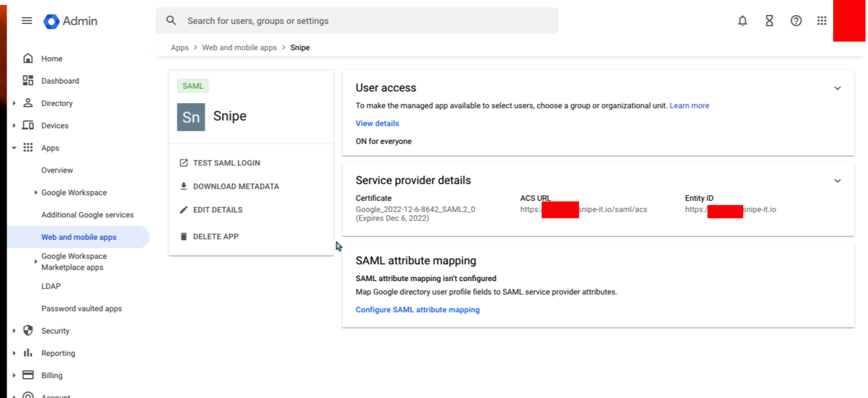This screenshot has width=868, height=398.
Task: Click the Delete App trash icon
Action: 184,236
